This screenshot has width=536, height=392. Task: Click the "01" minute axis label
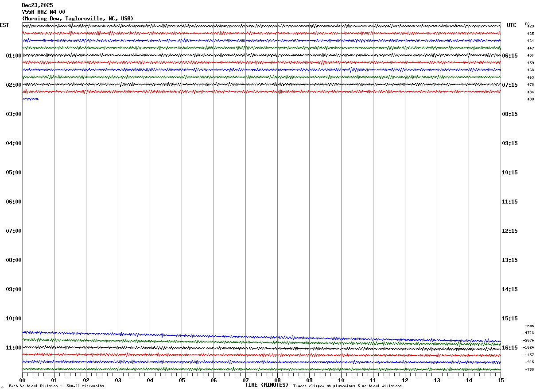[54, 380]
